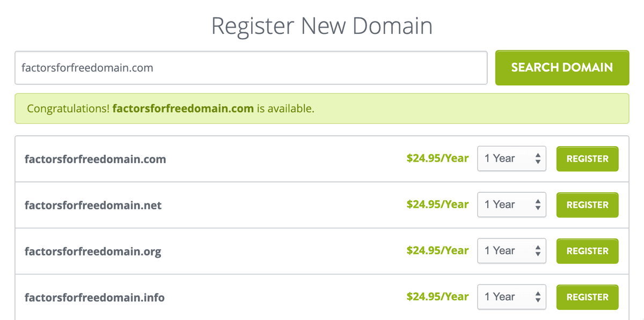The height and width of the screenshot is (320, 644).
Task: Click the Register New Domain heading
Action: coord(322,26)
